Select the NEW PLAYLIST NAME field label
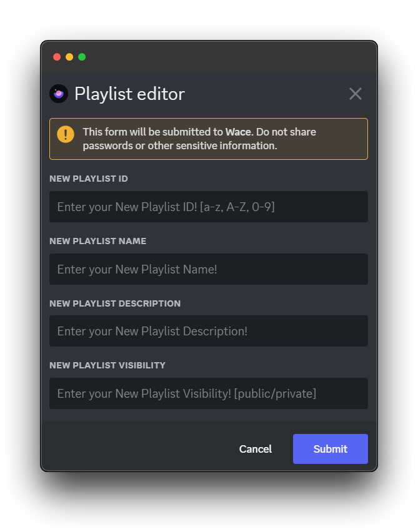 point(97,241)
